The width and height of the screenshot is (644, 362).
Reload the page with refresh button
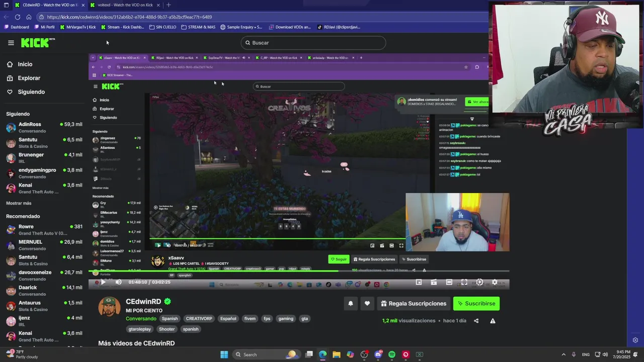coord(18,17)
